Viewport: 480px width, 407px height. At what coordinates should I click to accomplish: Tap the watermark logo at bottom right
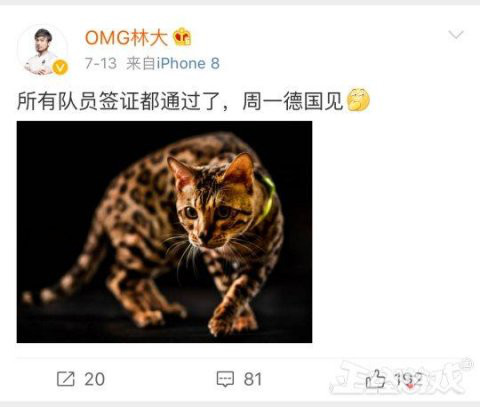401,377
